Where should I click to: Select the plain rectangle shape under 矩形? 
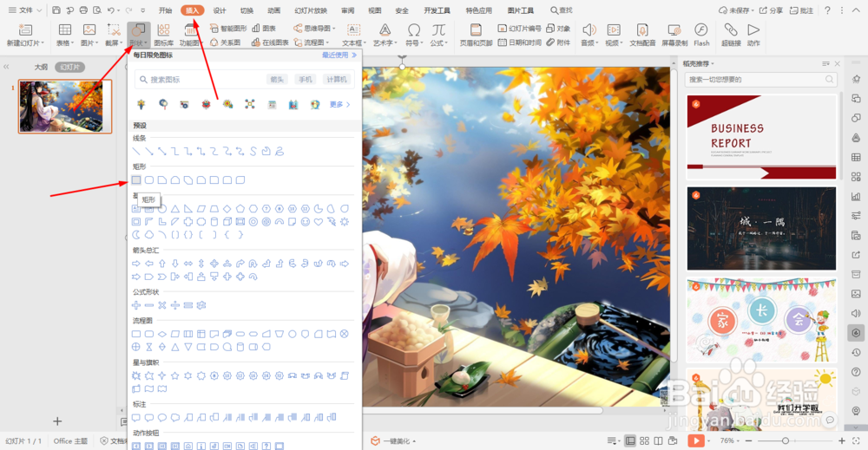point(136,180)
